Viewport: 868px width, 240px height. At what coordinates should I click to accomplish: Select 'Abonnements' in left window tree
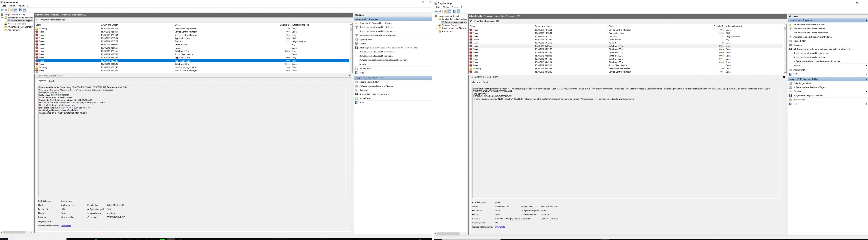pos(14,30)
